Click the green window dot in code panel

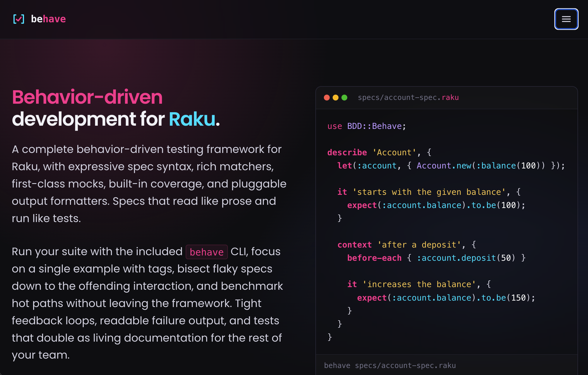[344, 98]
